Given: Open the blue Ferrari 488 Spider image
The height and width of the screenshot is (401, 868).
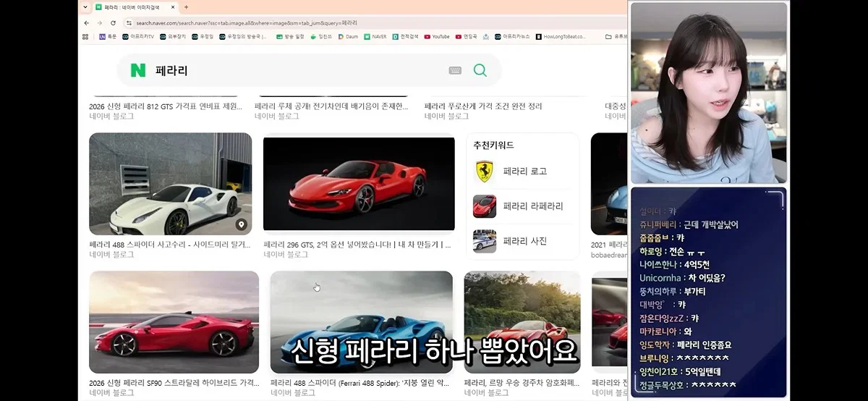Looking at the screenshot, I should click(x=362, y=322).
